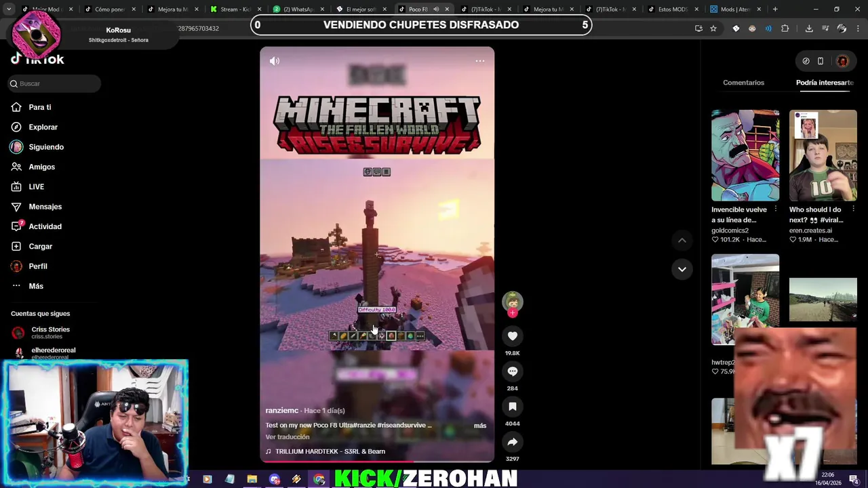This screenshot has width=868, height=488.
Task: Switch to the Mods | Aternos tab
Action: pyautogui.click(x=736, y=9)
